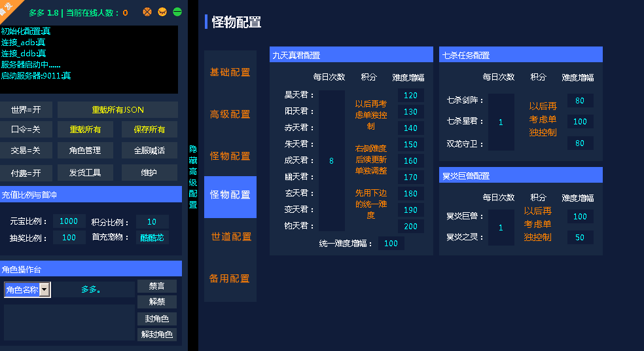
Task: Click the 元宝比例 input field
Action: pos(69,221)
